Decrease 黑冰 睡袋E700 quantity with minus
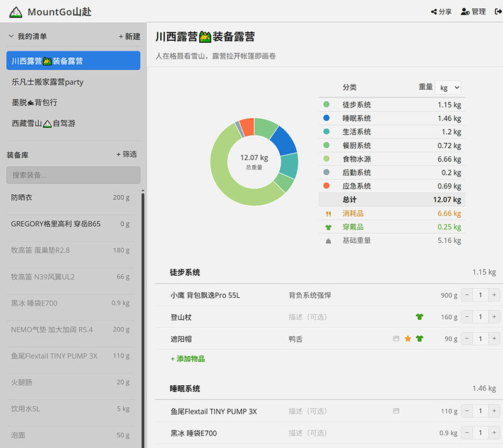The image size is (503, 448). [x=467, y=433]
